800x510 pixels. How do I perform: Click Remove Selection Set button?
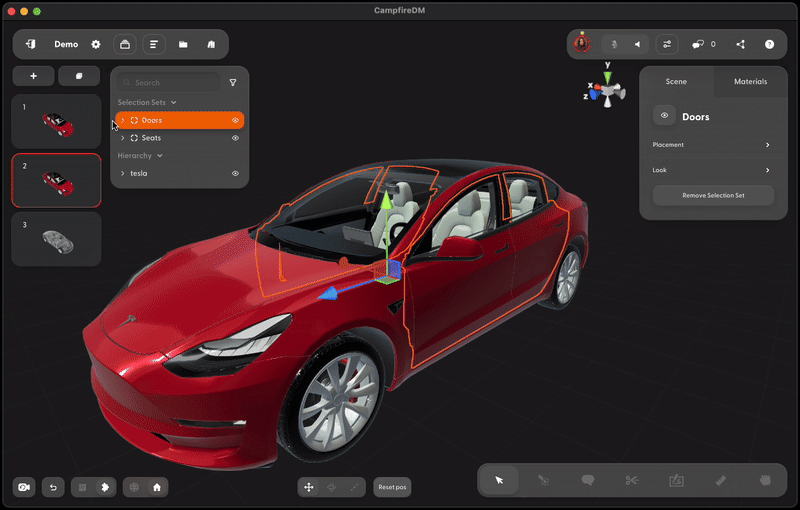pos(713,195)
